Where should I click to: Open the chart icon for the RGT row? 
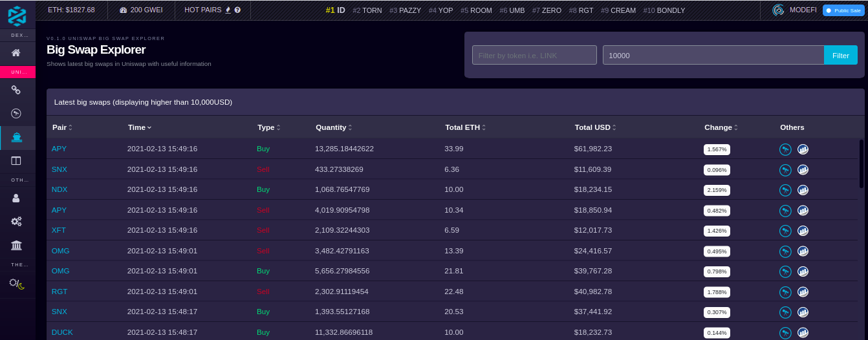[x=803, y=292]
